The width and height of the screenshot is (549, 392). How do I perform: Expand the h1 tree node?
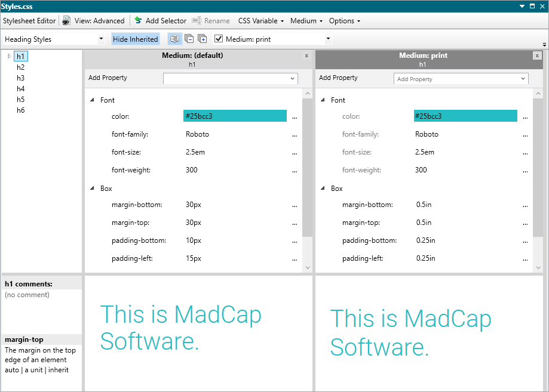point(9,56)
